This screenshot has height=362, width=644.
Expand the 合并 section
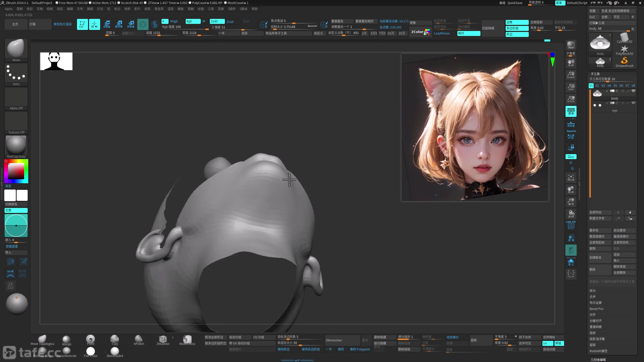point(593,297)
